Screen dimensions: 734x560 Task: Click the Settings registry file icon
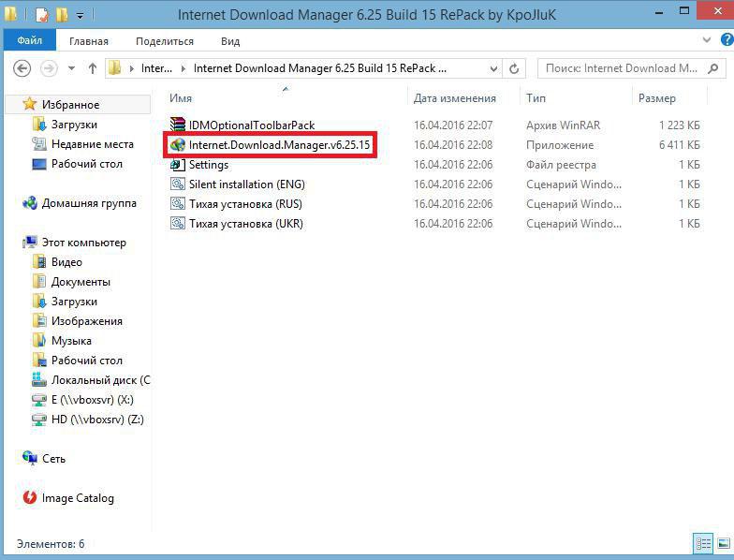pyautogui.click(x=178, y=165)
